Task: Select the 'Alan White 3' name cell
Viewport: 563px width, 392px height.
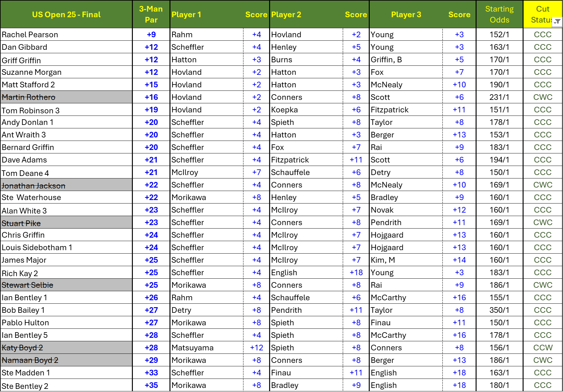Action: pos(66,210)
